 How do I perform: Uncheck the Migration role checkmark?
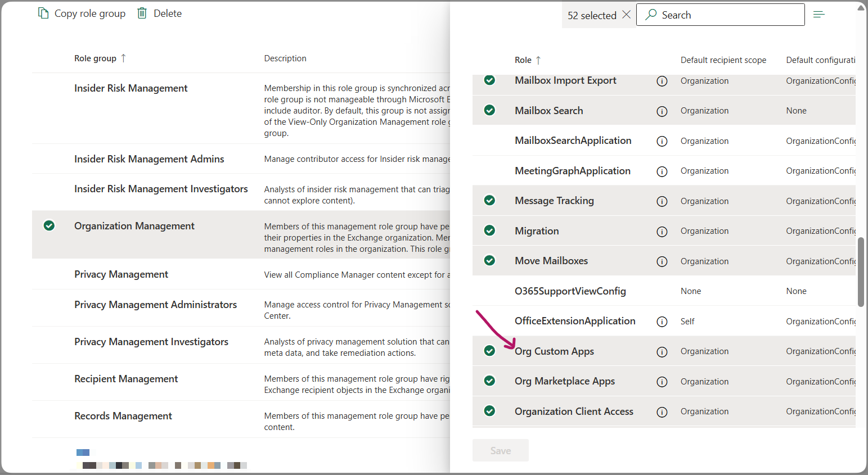pos(489,230)
